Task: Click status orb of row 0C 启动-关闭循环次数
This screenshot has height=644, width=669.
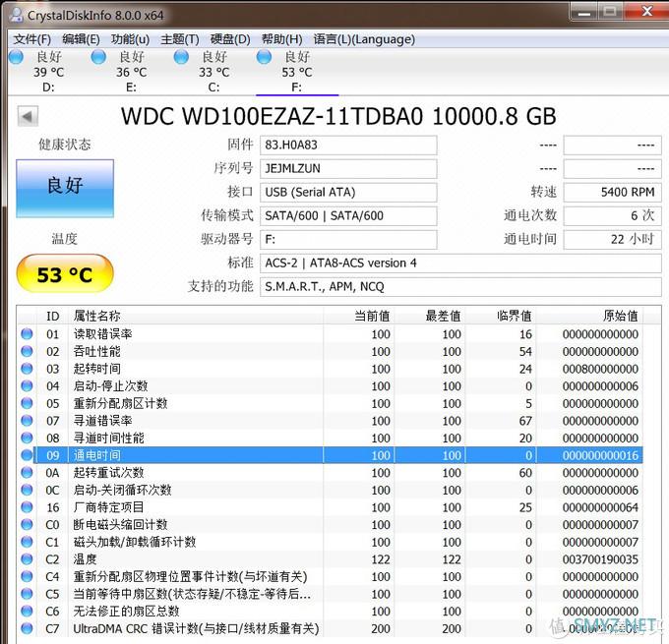Action: [x=27, y=490]
